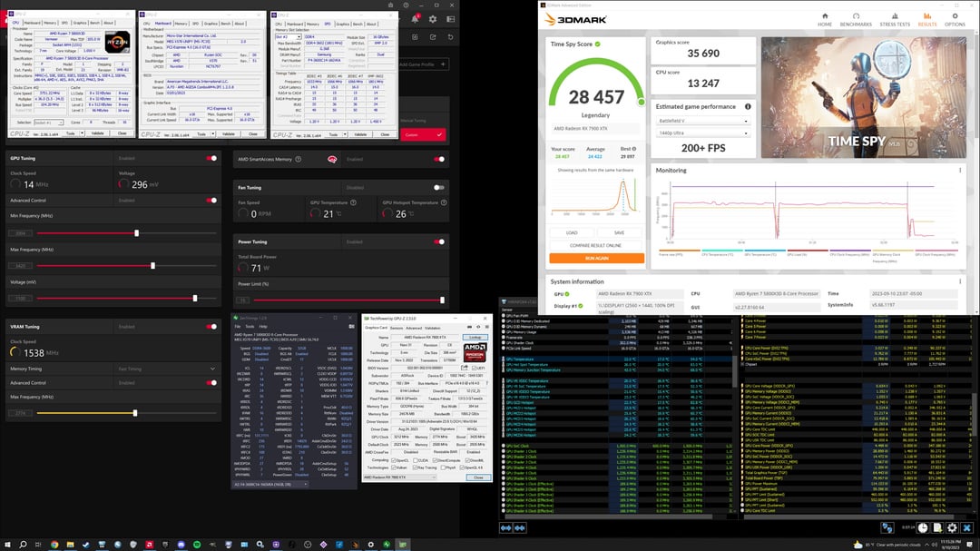Click Validate button in second CPU-Z window
980x551 pixels.
tap(229, 133)
